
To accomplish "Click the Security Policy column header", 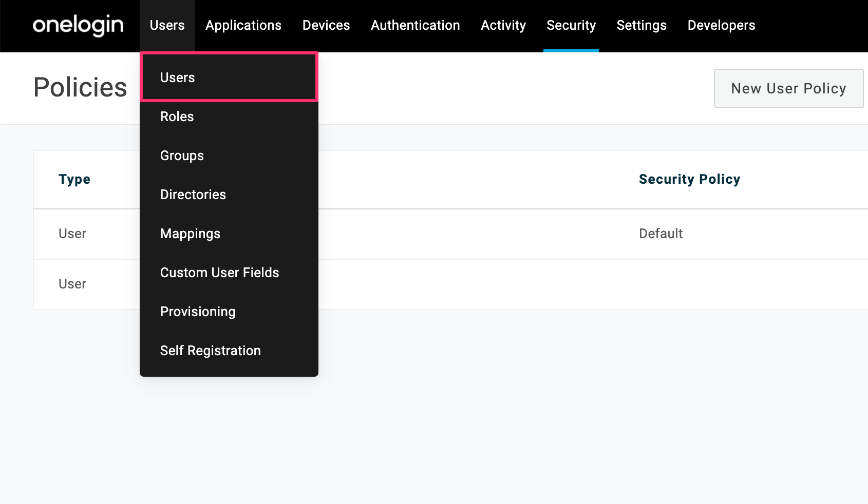I will click(x=689, y=179).
